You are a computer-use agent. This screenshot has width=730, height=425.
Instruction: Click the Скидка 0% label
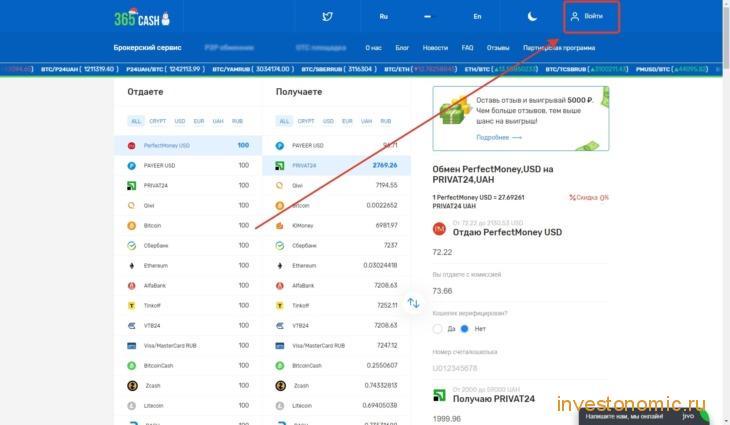[x=589, y=197]
